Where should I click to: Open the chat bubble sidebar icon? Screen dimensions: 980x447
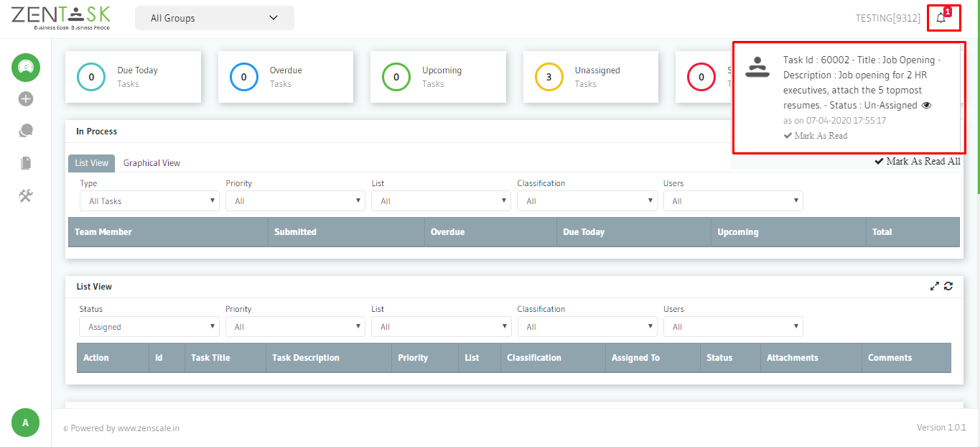tap(26, 131)
